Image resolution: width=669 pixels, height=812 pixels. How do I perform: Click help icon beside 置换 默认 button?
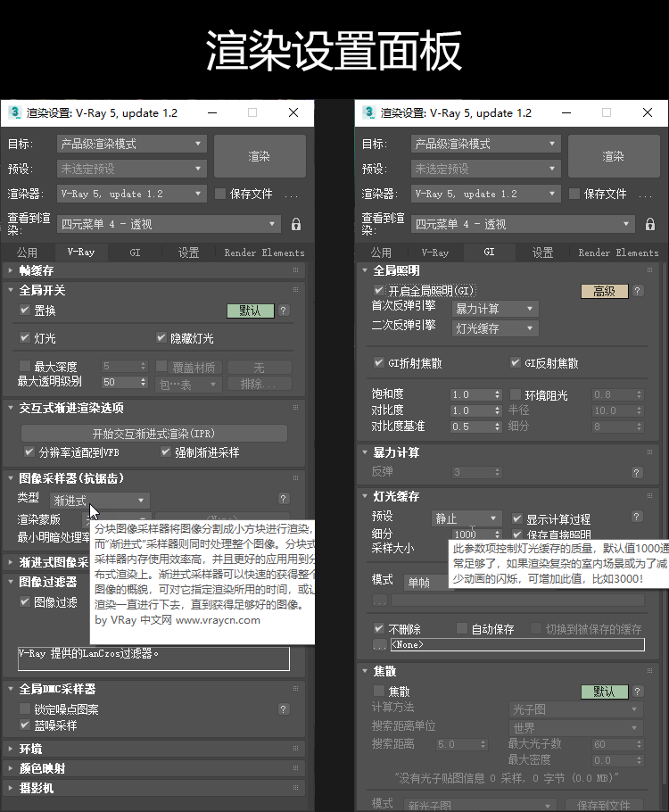pos(284,311)
